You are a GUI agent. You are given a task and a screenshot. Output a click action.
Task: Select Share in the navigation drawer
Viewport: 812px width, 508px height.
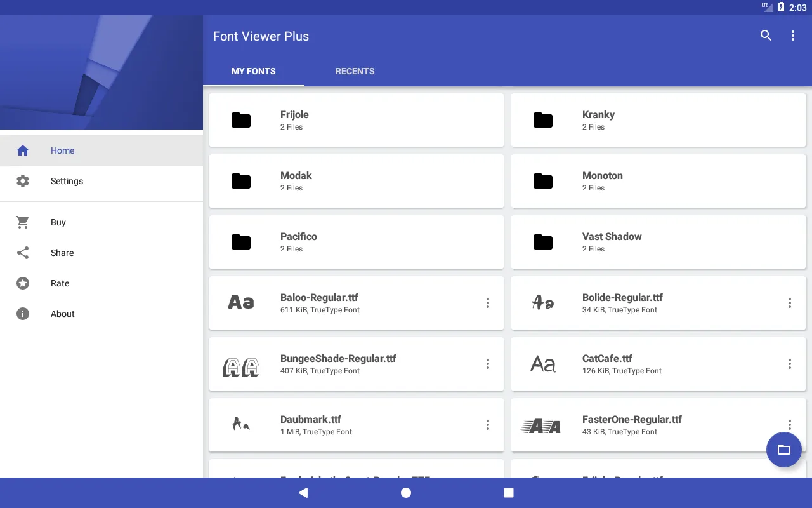click(x=101, y=253)
